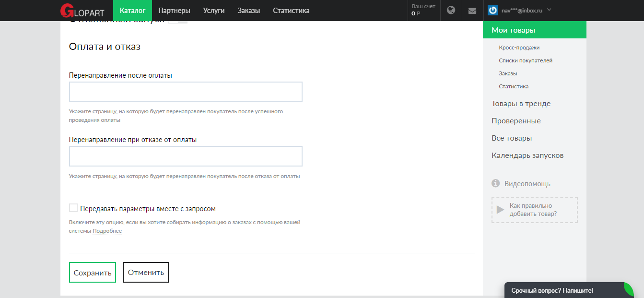
Task: Go to the Партнеры menu
Action: click(174, 11)
